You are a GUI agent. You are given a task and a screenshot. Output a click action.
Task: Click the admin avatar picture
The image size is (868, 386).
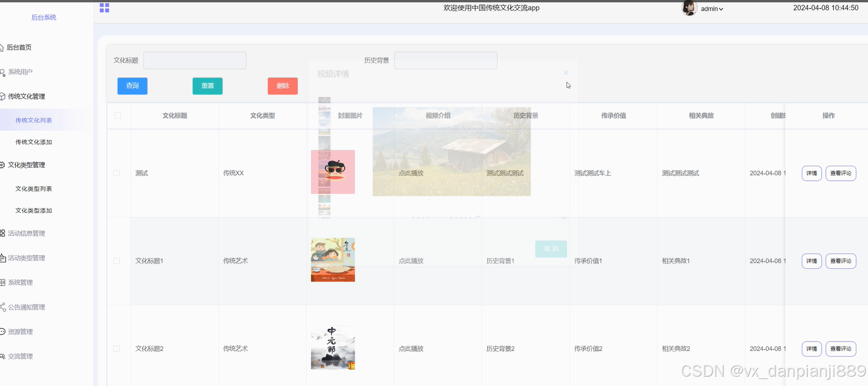(x=689, y=8)
